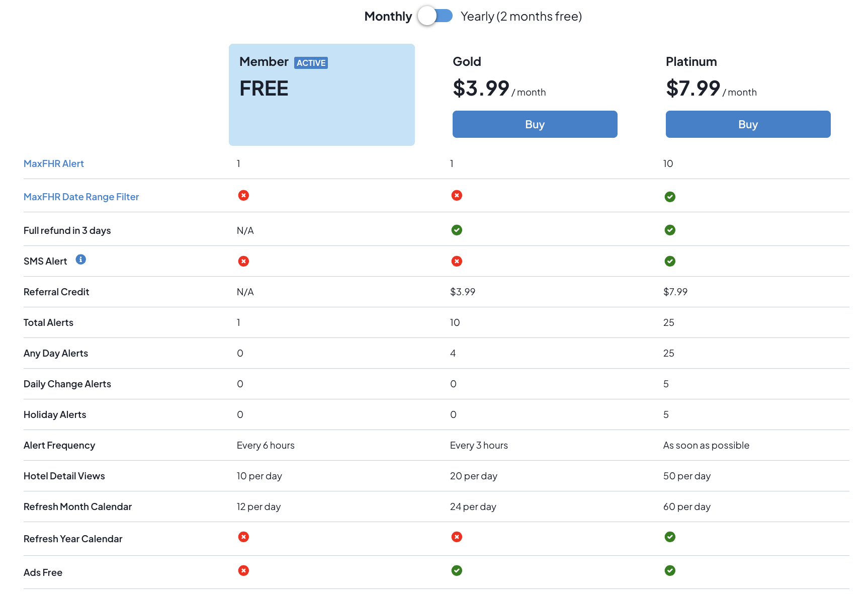This screenshot has height=594, width=868.
Task: Click the Any Day Alerts label
Action: 56,353
